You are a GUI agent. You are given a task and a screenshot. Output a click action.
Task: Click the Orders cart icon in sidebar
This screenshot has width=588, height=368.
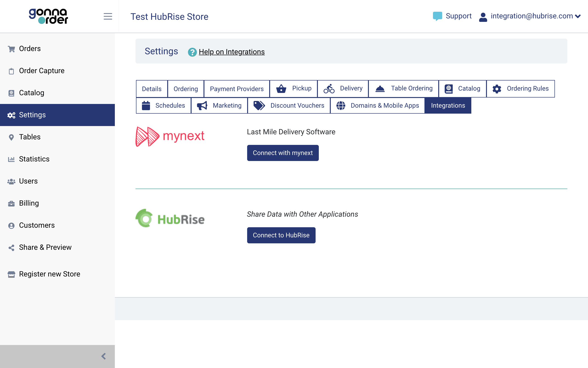click(11, 49)
